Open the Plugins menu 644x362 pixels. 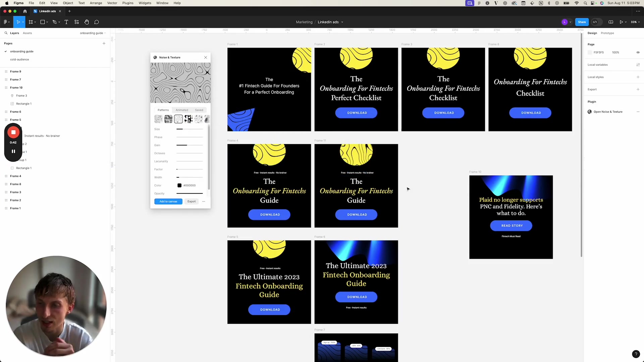[128, 3]
